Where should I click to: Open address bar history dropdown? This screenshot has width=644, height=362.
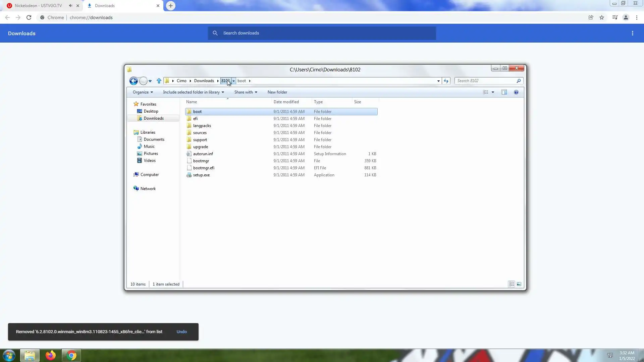[438, 81]
